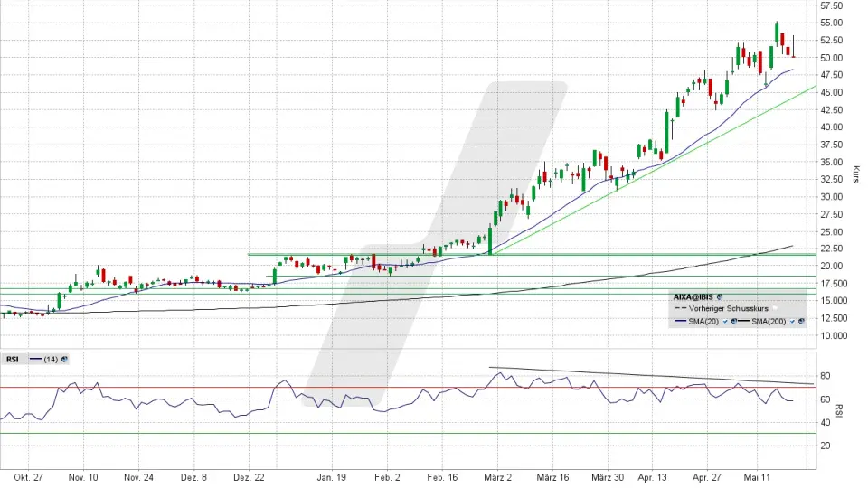Click the Apr. 13 date label
868x488 pixels.
652,477
